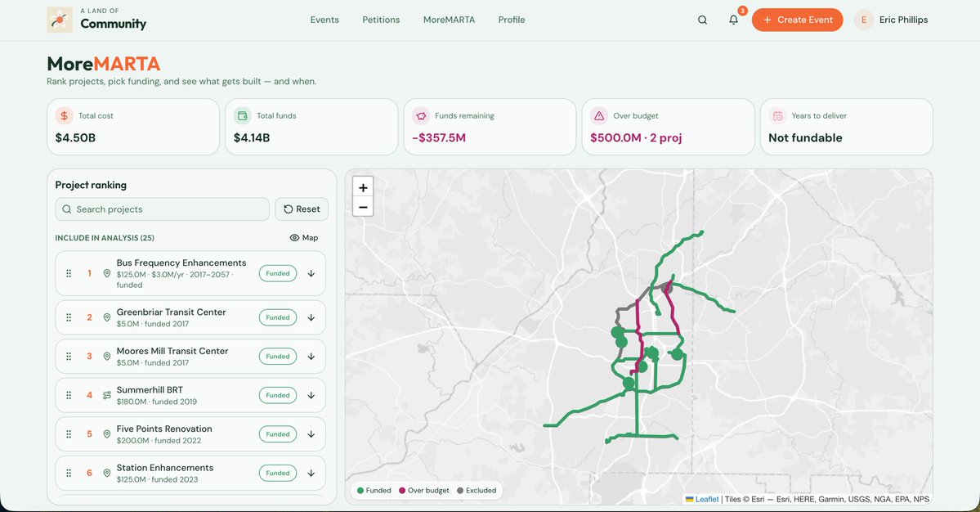Click the Project ranking panel heading
Image resolution: width=980 pixels, height=512 pixels.
(91, 185)
